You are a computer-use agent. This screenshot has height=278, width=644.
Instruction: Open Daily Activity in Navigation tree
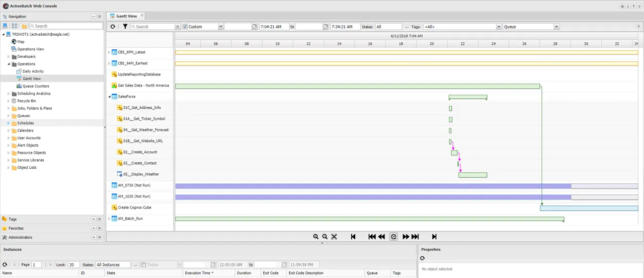point(33,72)
